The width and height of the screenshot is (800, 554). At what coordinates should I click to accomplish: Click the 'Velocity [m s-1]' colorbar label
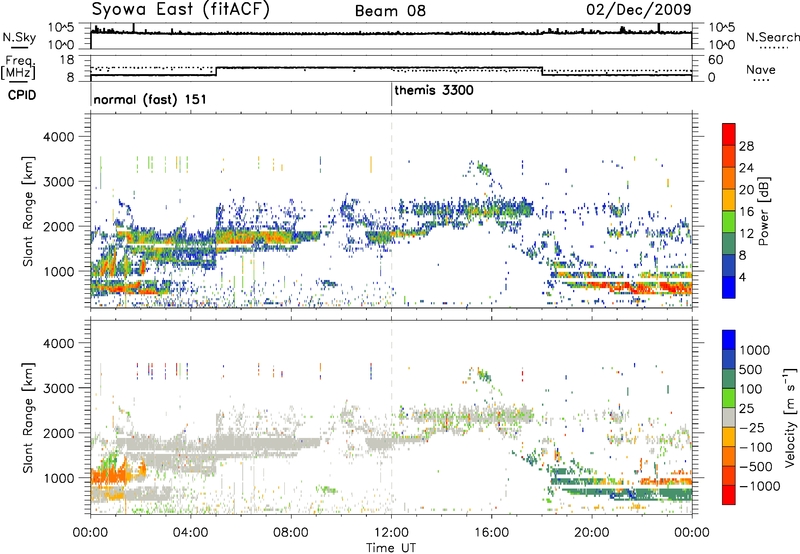[x=790, y=417]
